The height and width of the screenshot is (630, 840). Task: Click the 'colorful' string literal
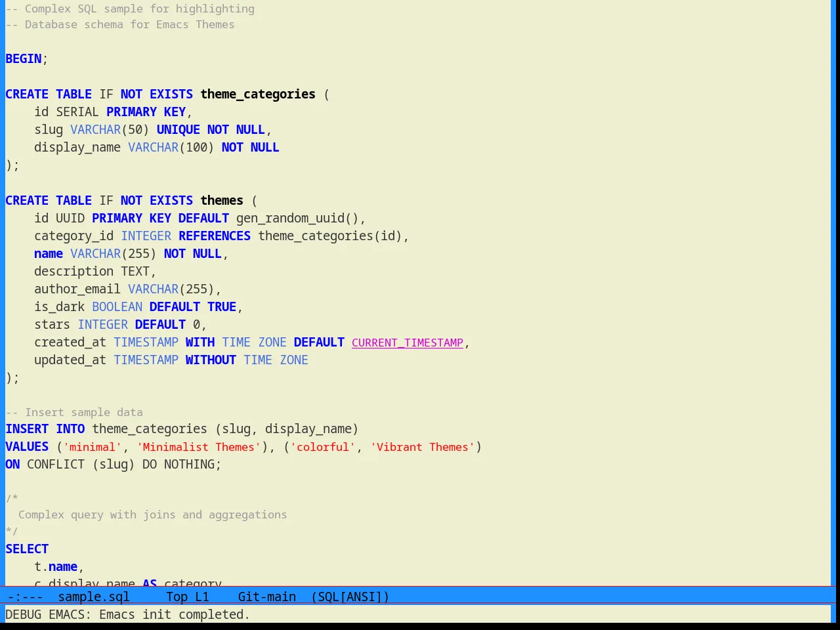point(324,447)
